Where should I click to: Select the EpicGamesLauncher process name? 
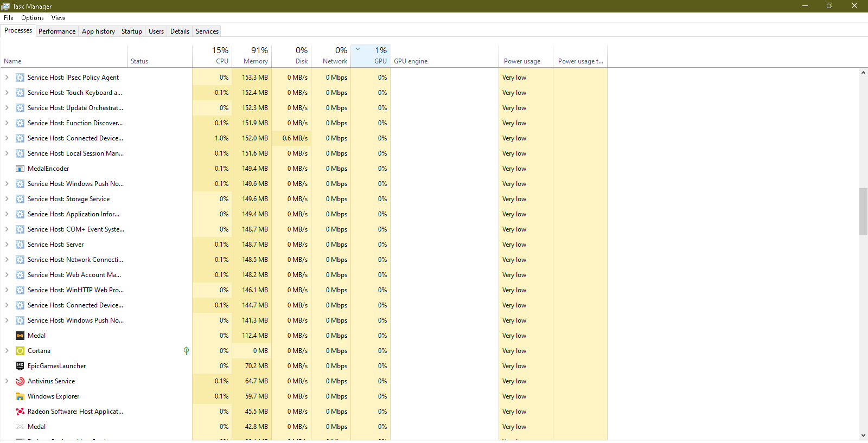(x=57, y=366)
